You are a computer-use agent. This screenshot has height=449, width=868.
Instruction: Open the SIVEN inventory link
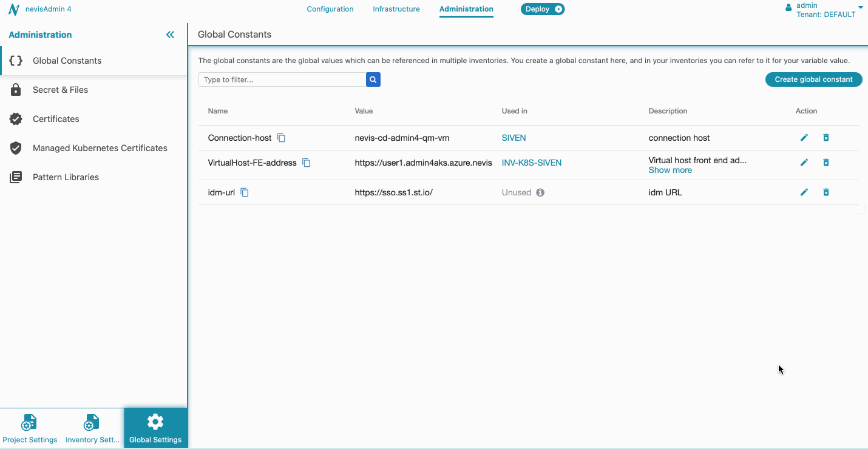(514, 138)
